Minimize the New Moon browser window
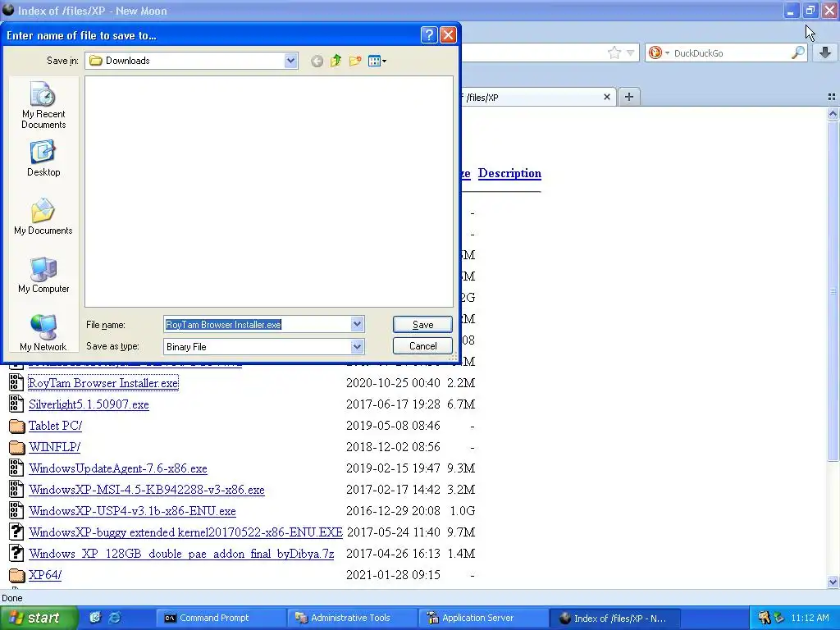 (791, 11)
